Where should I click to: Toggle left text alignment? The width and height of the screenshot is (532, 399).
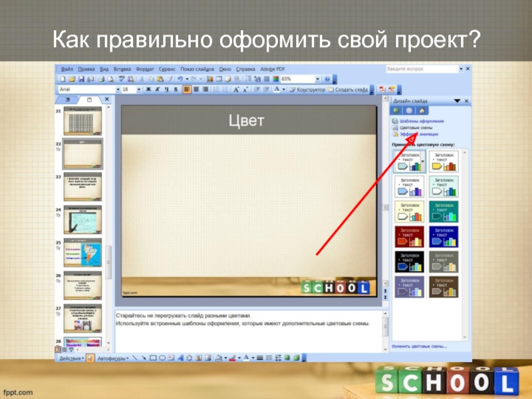pyautogui.click(x=188, y=88)
